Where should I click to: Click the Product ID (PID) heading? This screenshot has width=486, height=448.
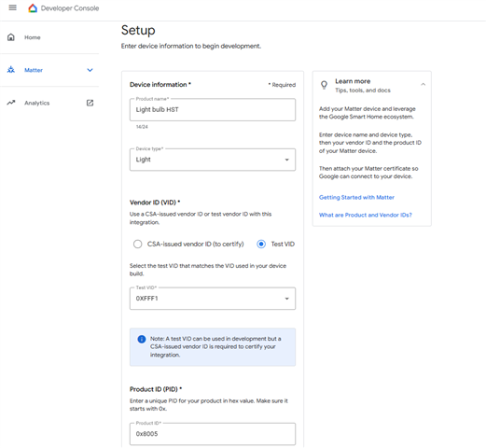(x=156, y=389)
